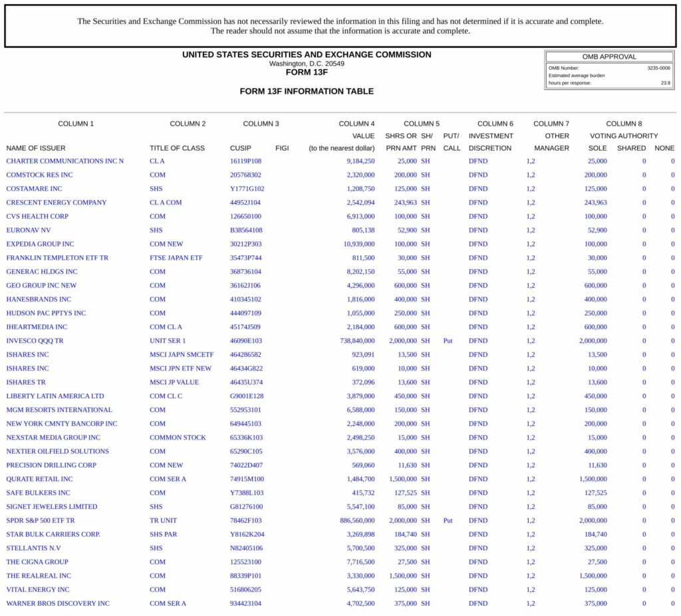Select "WARNER BROS DISCOVERY INC" issuer name

point(58,603)
